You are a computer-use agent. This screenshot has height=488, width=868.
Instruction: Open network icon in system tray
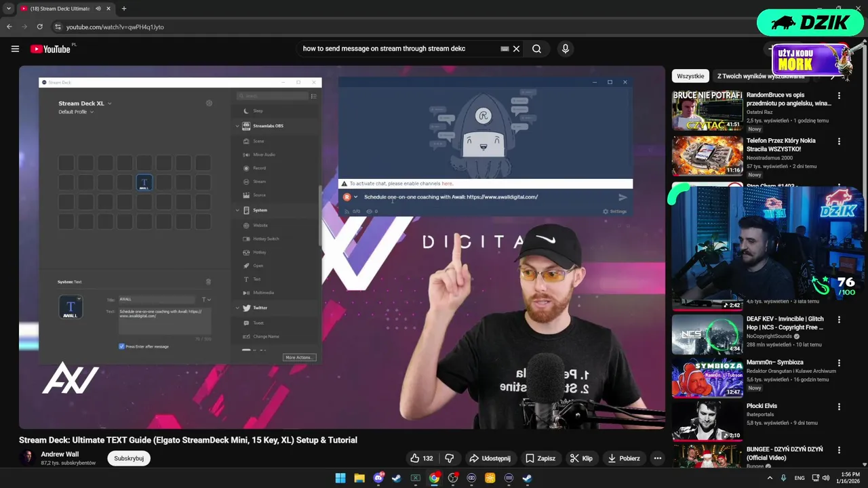(x=815, y=478)
